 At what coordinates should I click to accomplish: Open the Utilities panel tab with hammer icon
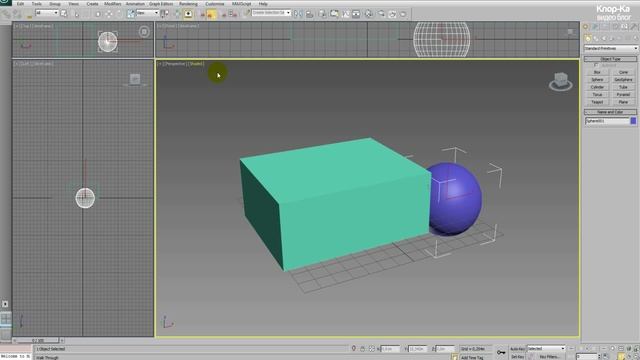(x=634, y=27)
